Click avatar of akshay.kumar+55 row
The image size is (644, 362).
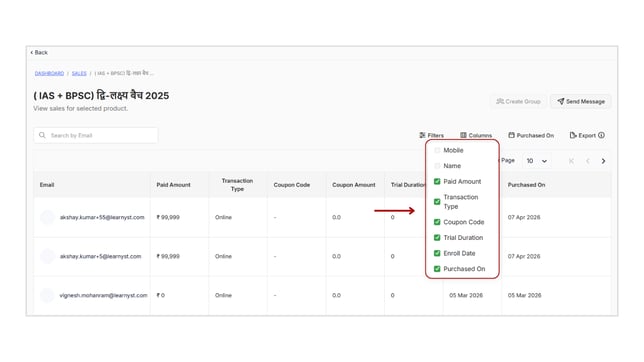(x=47, y=217)
